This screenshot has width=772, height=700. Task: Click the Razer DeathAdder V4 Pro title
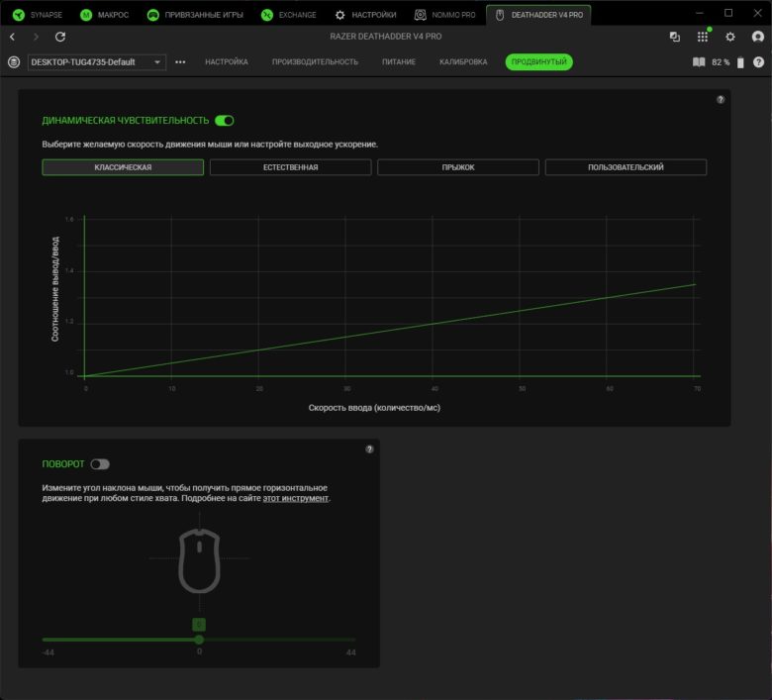[386, 37]
